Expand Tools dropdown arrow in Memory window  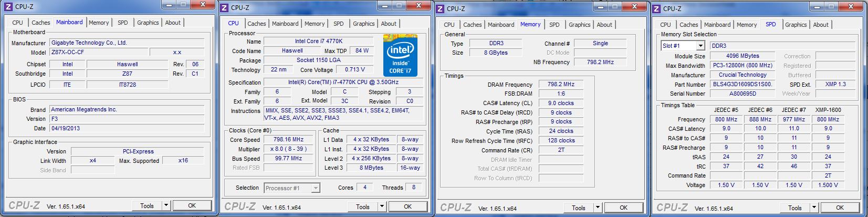[598, 208]
